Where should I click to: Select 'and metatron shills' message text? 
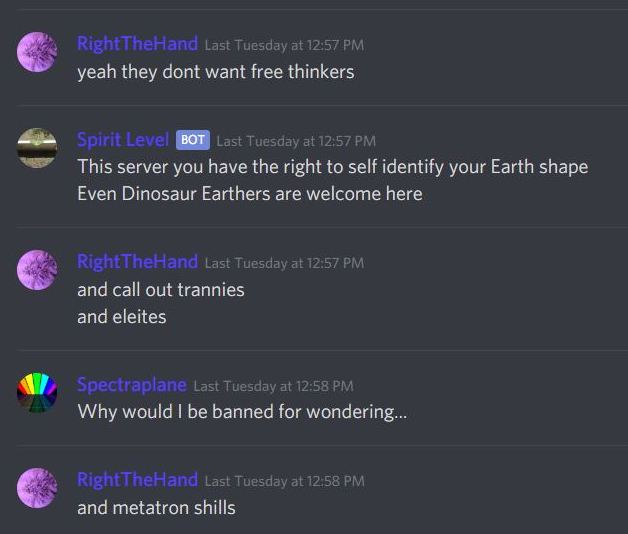pos(156,508)
